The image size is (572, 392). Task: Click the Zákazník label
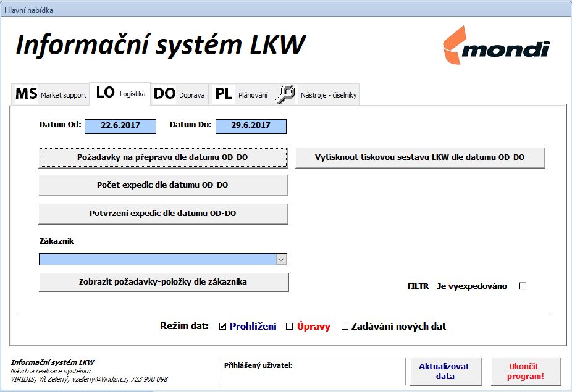pos(57,241)
